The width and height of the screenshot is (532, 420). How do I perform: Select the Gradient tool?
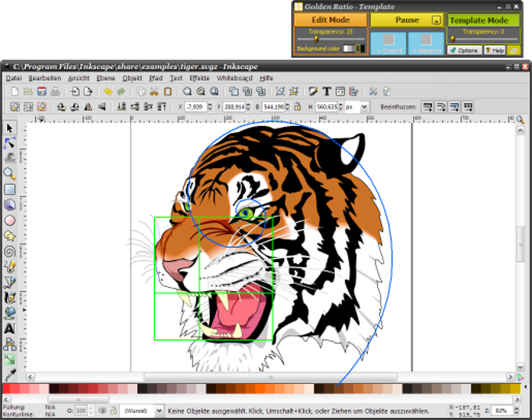[x=10, y=359]
